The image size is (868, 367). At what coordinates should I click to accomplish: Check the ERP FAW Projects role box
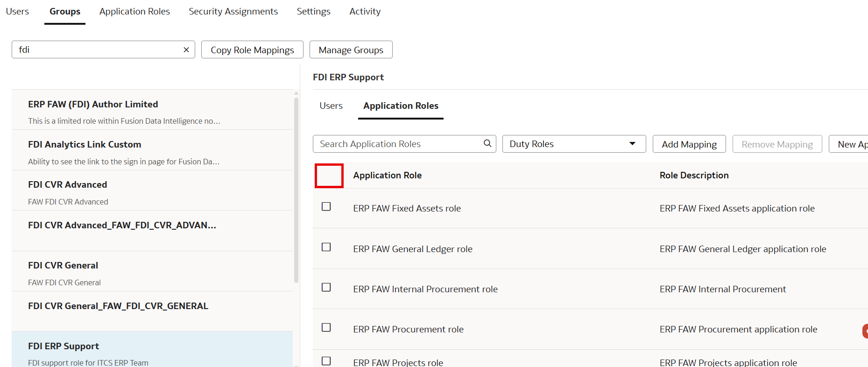(326, 361)
